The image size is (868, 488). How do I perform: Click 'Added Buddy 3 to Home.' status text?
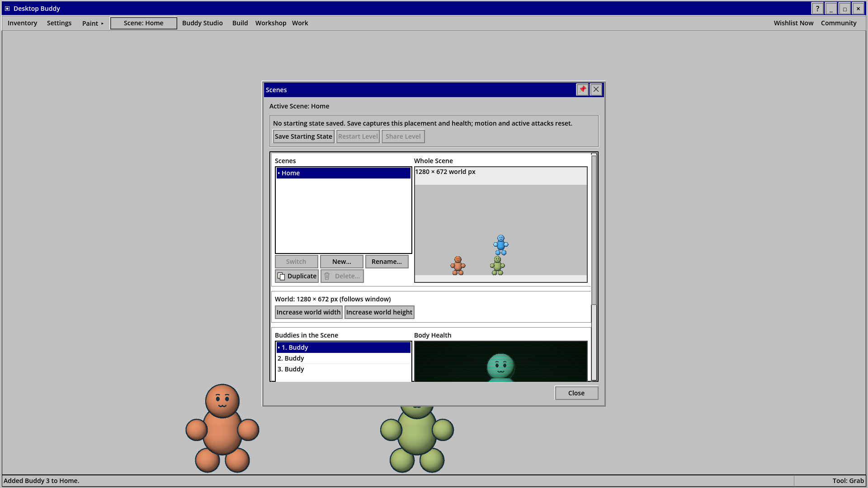click(42, 481)
